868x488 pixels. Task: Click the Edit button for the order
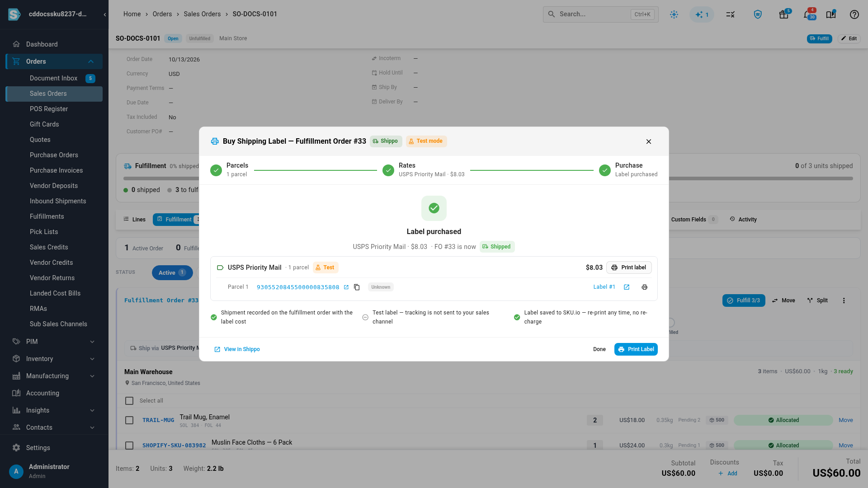(849, 39)
